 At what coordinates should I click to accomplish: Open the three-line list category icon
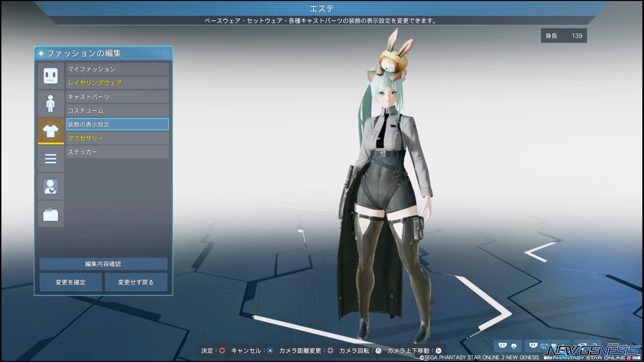click(50, 159)
